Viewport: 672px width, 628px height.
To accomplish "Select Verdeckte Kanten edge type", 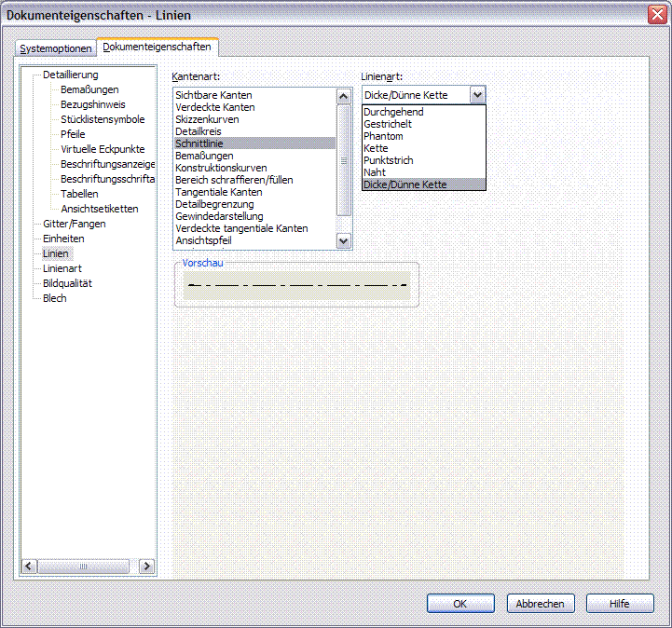I will click(254, 107).
